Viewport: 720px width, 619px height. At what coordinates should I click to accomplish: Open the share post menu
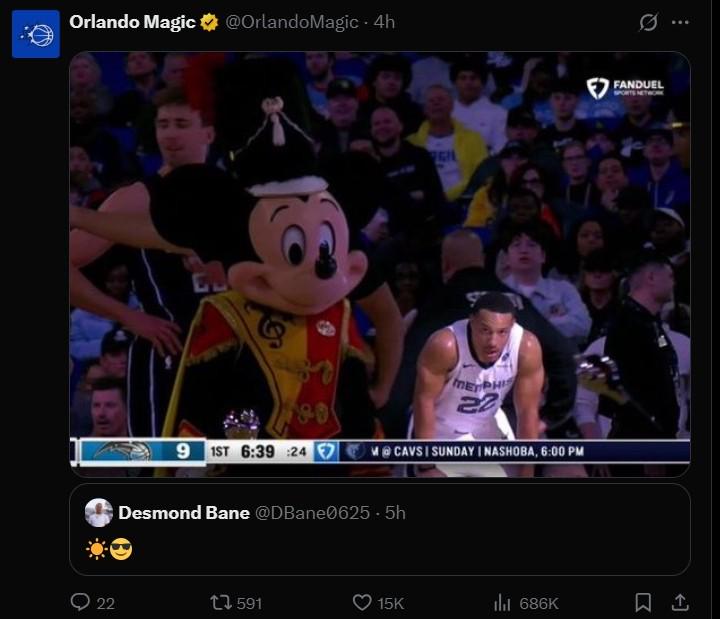pos(680,602)
